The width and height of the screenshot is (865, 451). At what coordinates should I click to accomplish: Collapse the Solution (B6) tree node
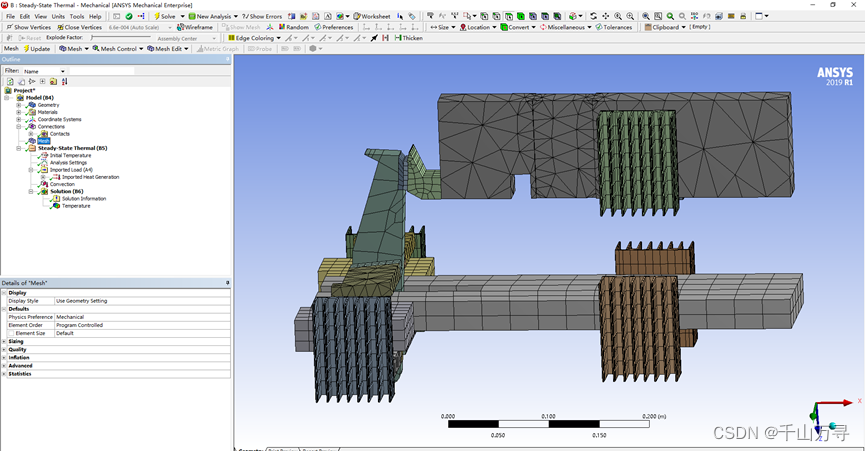pyautogui.click(x=31, y=191)
